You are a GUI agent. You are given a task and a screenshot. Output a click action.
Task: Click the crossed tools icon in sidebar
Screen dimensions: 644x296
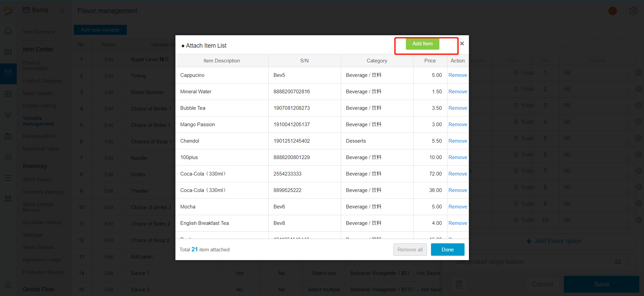click(8, 199)
